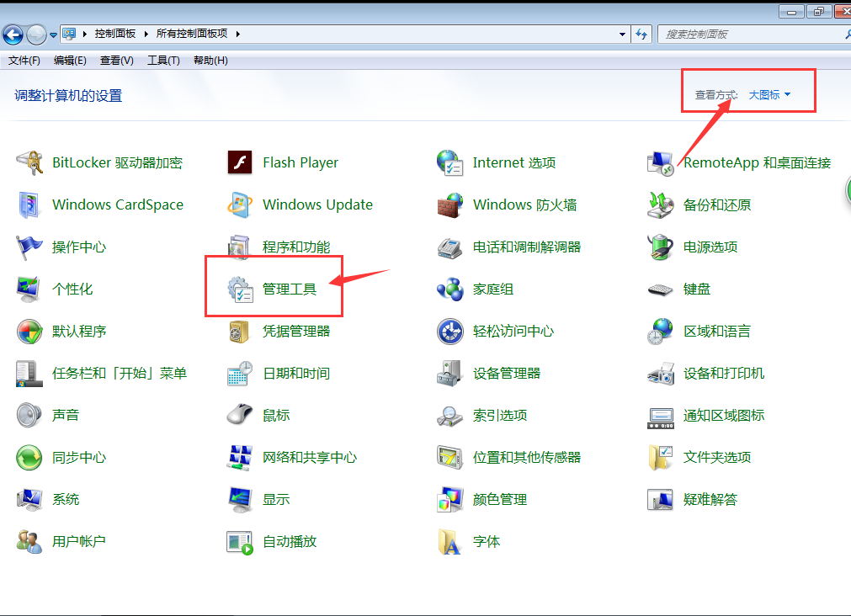
Task: Open the 设备管理器 icon
Action: coord(450,374)
